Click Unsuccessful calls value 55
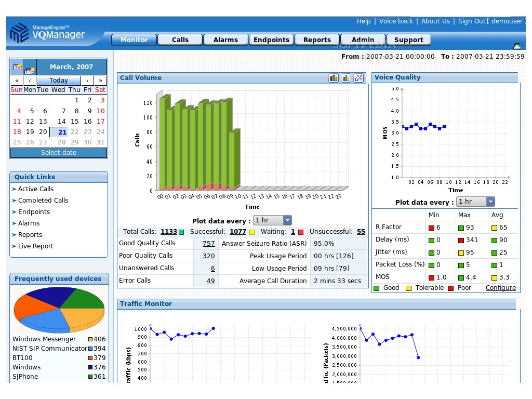This screenshot has width=532, height=399. (361, 232)
